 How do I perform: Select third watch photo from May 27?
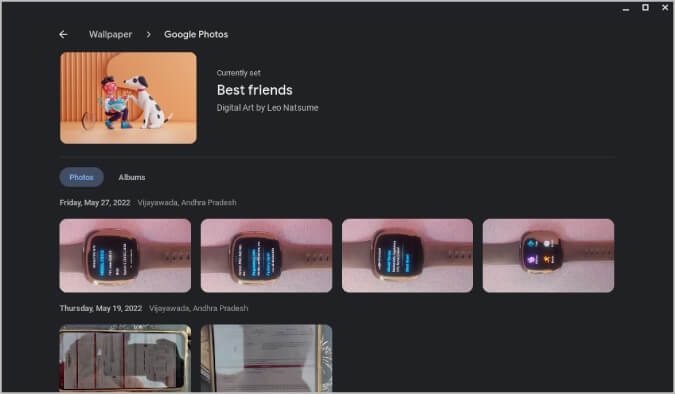pos(407,256)
